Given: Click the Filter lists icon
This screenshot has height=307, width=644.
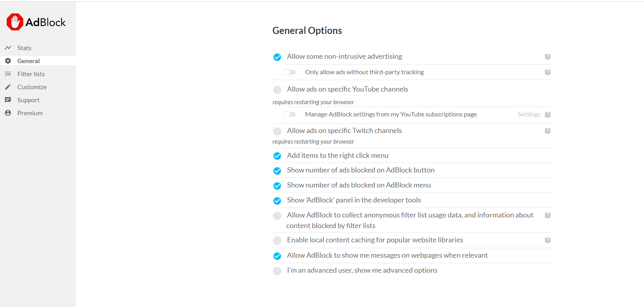Looking at the screenshot, I should (8, 74).
